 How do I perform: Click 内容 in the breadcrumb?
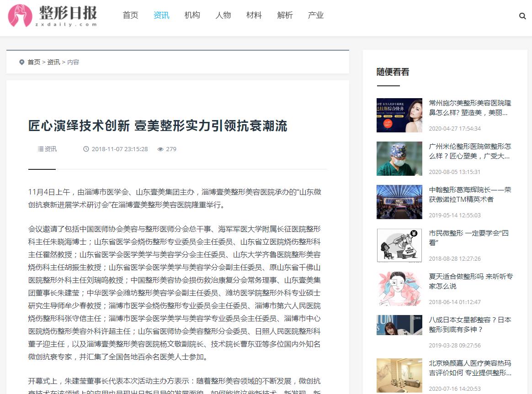[x=73, y=62]
